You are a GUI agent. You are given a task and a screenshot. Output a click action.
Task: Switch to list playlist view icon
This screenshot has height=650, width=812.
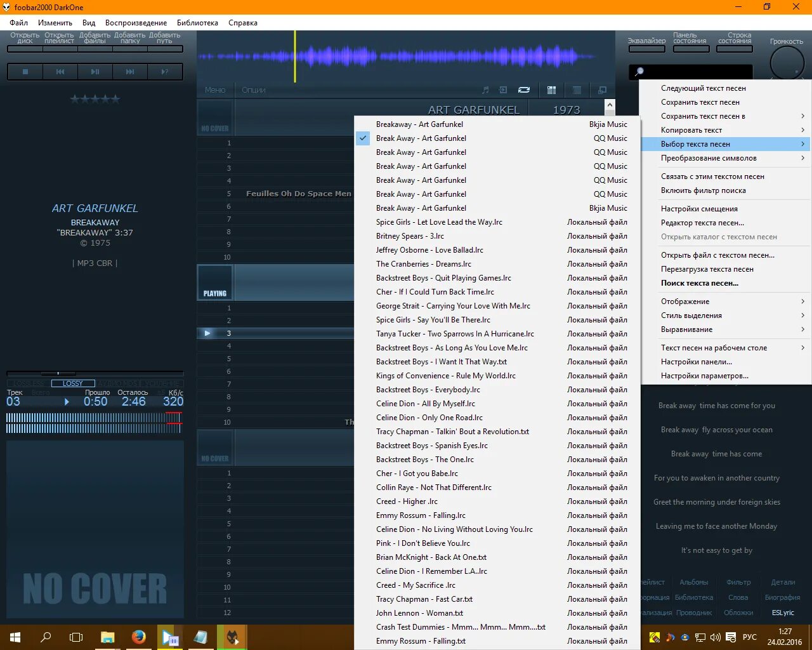tap(577, 90)
